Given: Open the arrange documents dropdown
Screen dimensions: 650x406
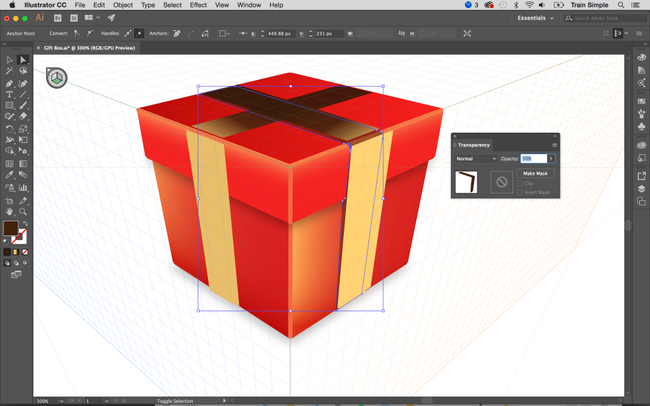Looking at the screenshot, I should click(92, 17).
